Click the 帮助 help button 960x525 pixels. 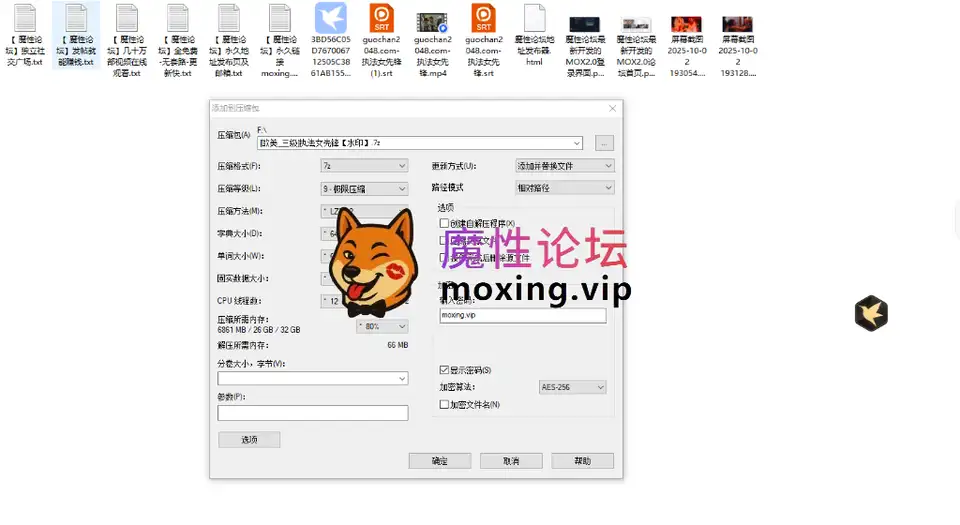pos(582,461)
